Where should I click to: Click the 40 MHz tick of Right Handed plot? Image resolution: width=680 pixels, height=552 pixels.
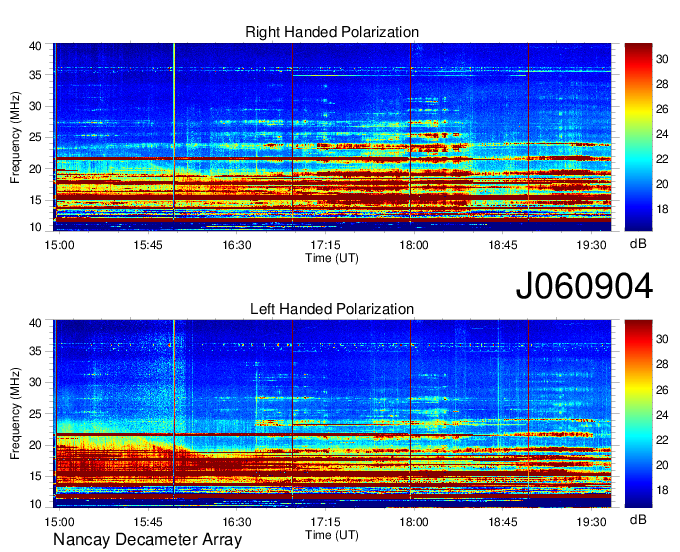pos(36,46)
